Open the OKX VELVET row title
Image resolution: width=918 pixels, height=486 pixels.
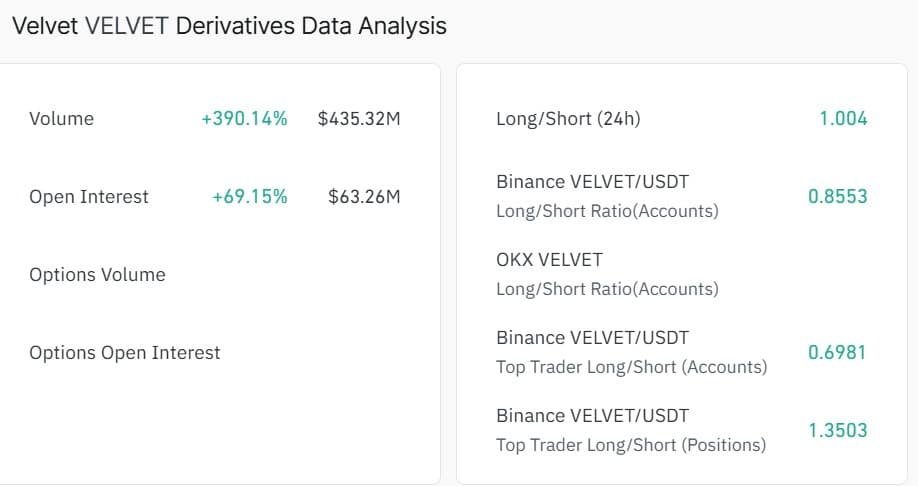(549, 260)
